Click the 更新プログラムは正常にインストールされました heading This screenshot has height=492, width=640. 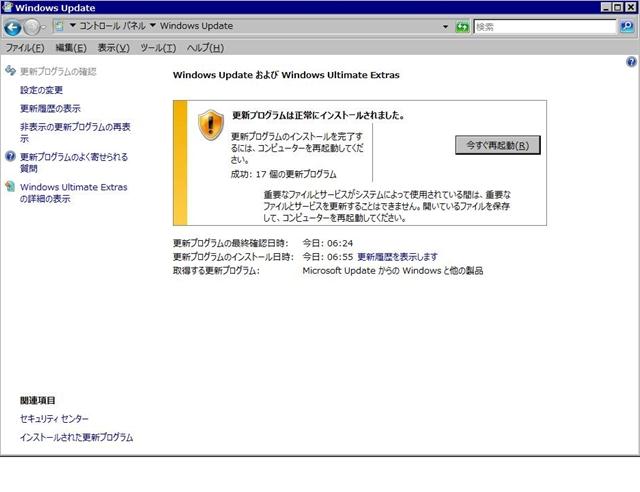click(x=318, y=115)
